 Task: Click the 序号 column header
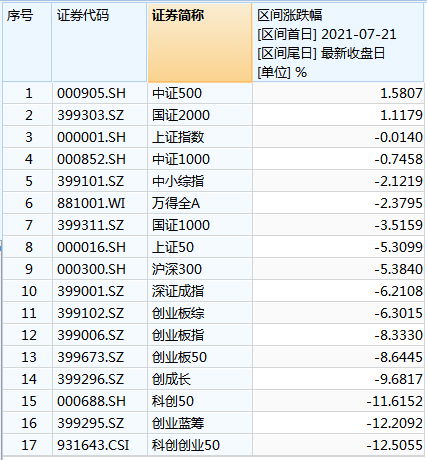coord(27,42)
